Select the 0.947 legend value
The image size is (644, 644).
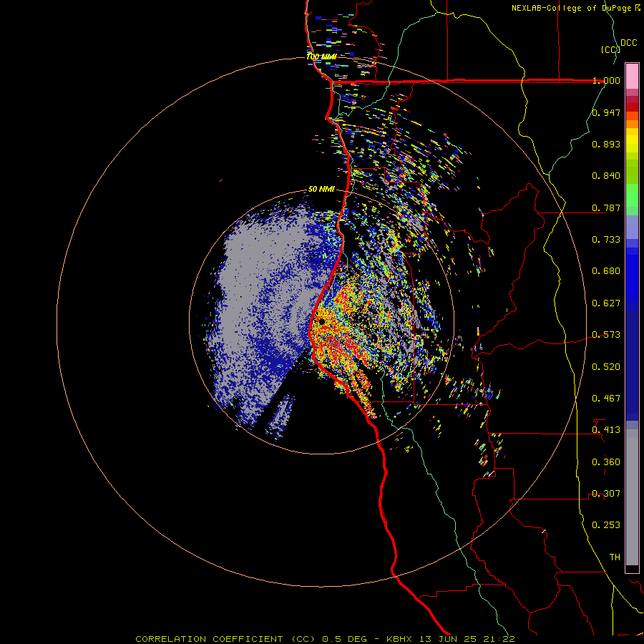point(606,112)
